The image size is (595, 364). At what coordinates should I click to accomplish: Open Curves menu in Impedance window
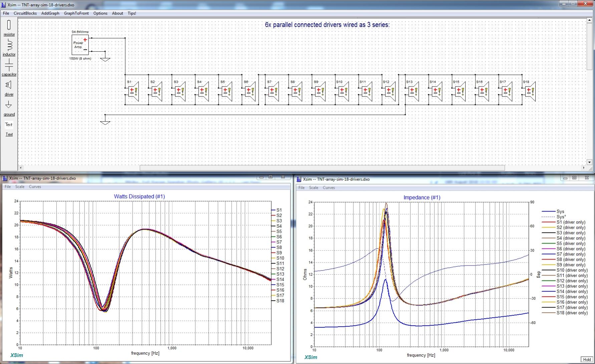pos(329,188)
